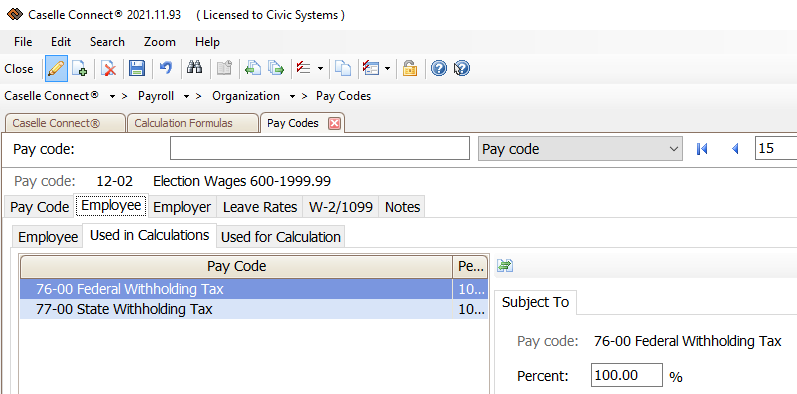Screen dimensions: 797x394
Task: Save with the floppy disk icon
Action: 137,69
